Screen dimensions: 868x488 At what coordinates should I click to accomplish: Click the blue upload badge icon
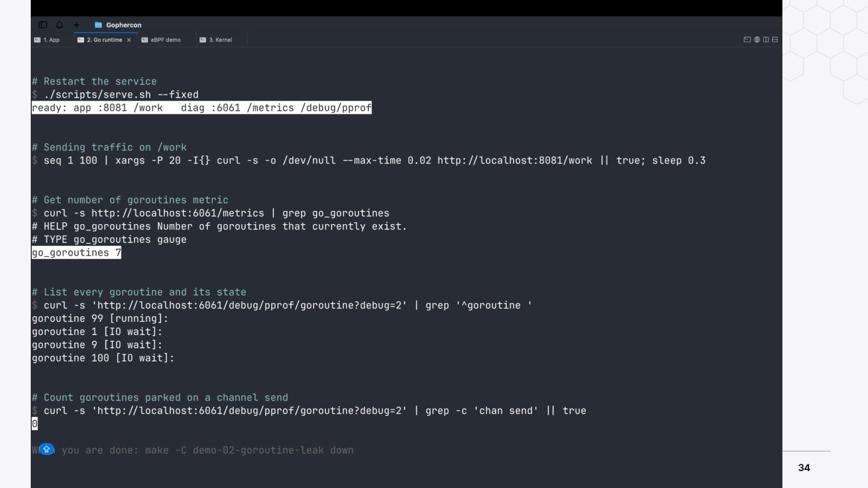[x=46, y=449]
